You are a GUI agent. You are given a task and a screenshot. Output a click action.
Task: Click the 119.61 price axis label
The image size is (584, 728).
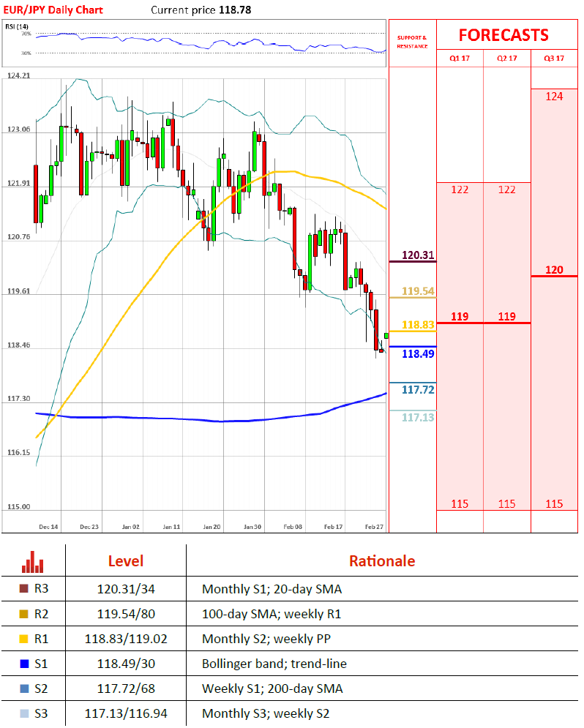coord(18,291)
